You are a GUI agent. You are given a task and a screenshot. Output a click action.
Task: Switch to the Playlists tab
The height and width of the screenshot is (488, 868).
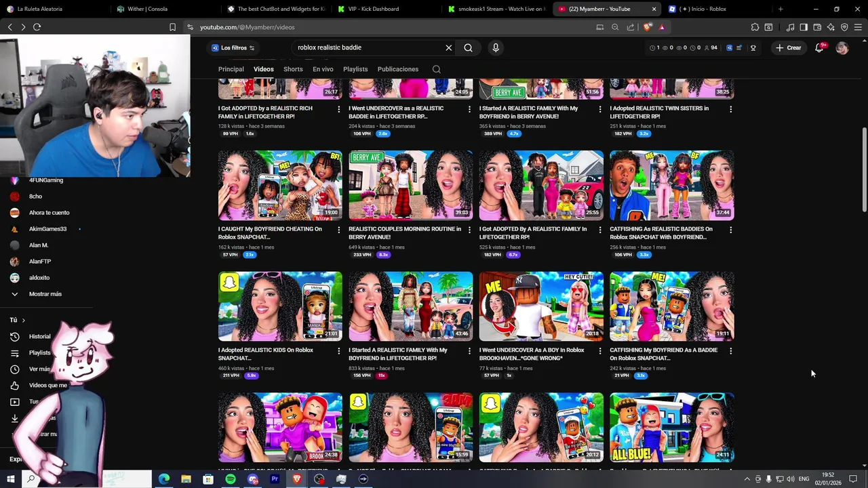(x=355, y=69)
